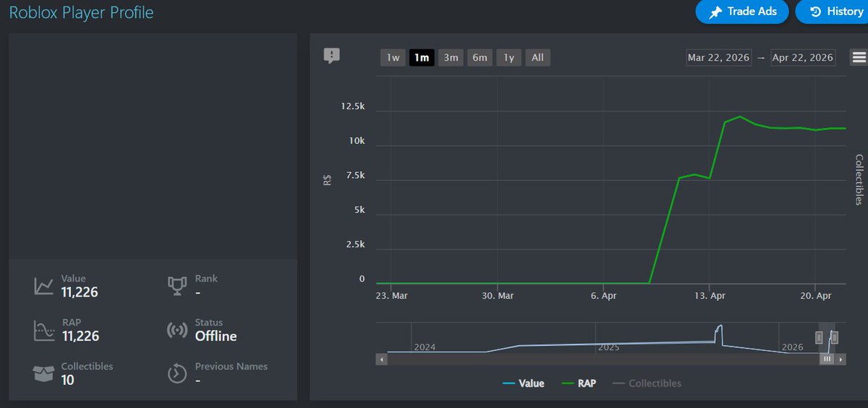
Task: Click the Roblox Player Profile heading
Action: point(81,12)
